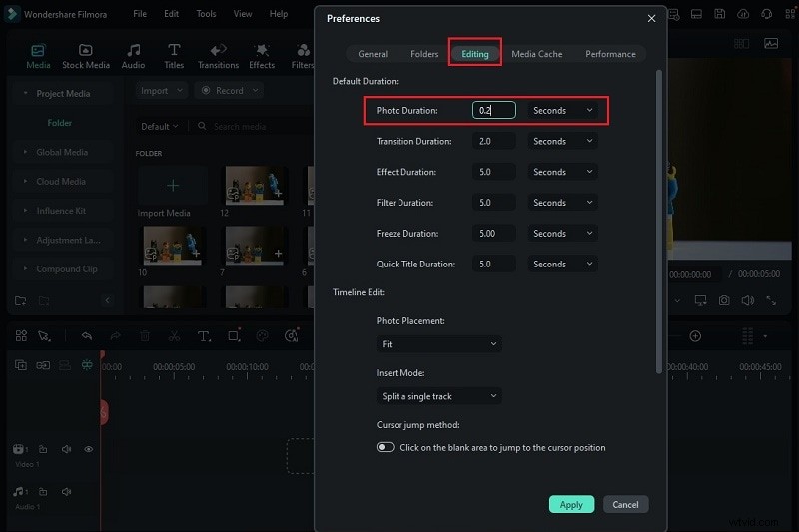Image resolution: width=799 pixels, height=532 pixels.
Task: Open the Transitions panel
Action: pos(217,56)
